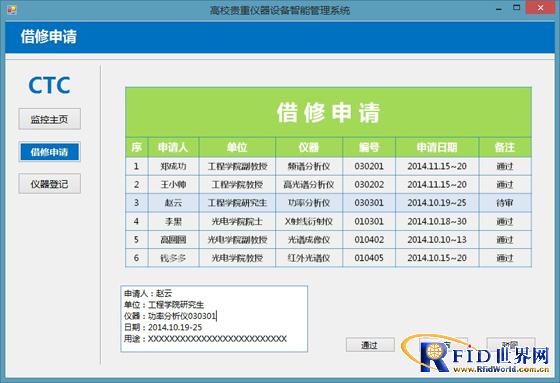Click the 通过 status in 钱多多's row
560x383 pixels.
[x=505, y=258]
